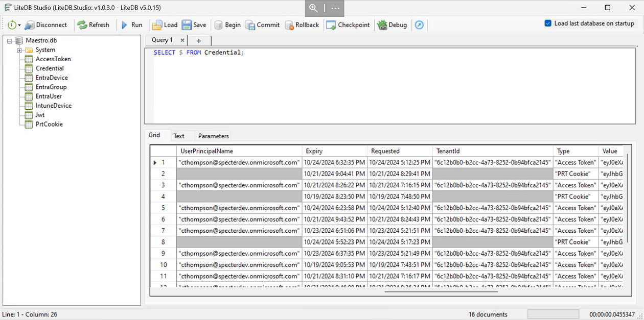The image size is (644, 320).
Task: Click the Requested column header
Action: coord(400,151)
